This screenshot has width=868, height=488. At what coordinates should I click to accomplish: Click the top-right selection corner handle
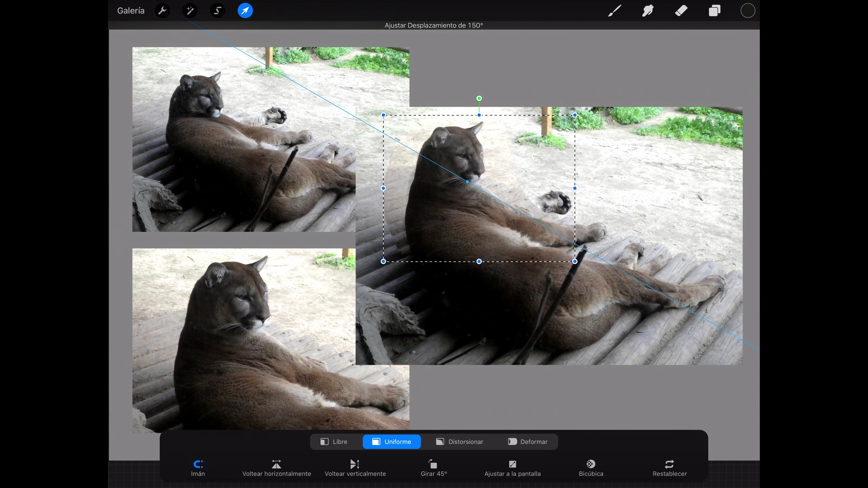coord(575,115)
